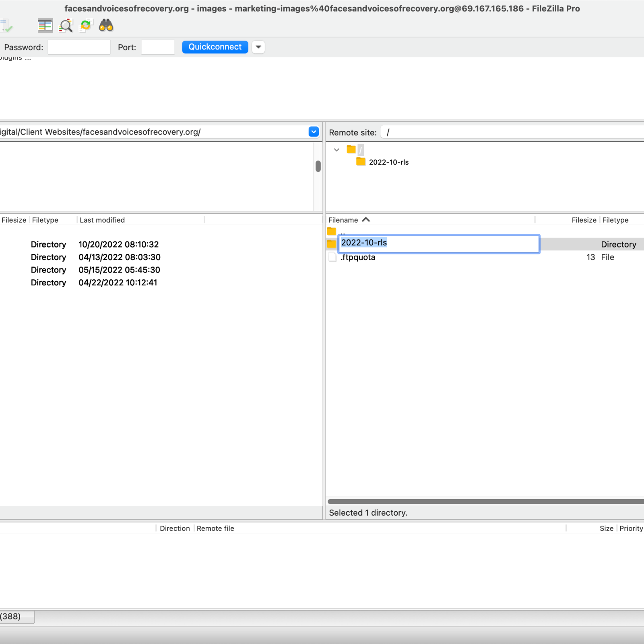Toggle directory comparison icon in toolbar
This screenshot has height=644, width=644.
[45, 26]
